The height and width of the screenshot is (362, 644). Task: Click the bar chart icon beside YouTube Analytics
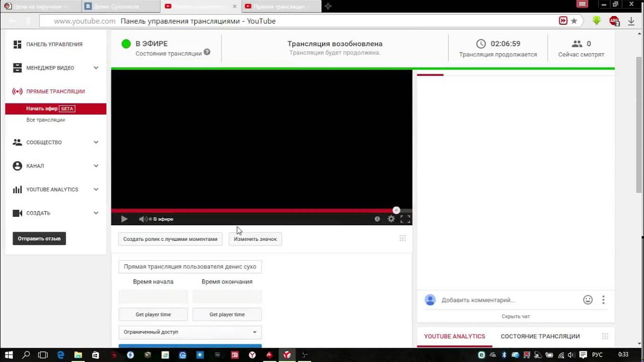coord(17,190)
